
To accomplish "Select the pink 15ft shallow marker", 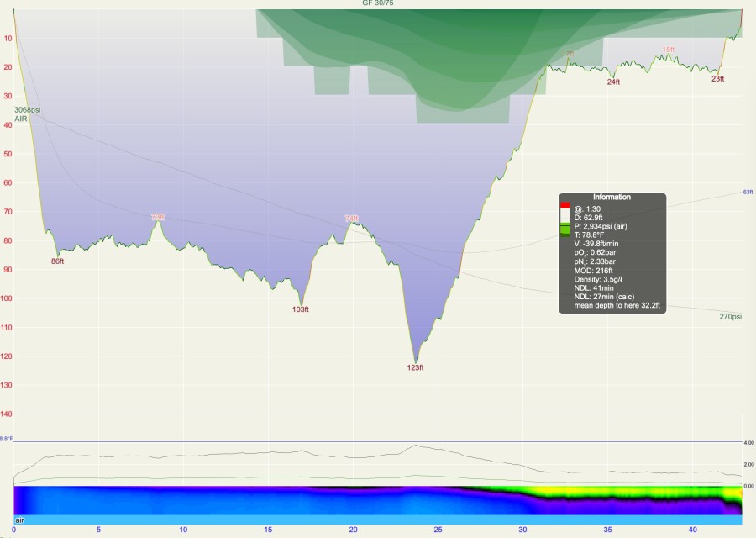I will pyautogui.click(x=668, y=50).
